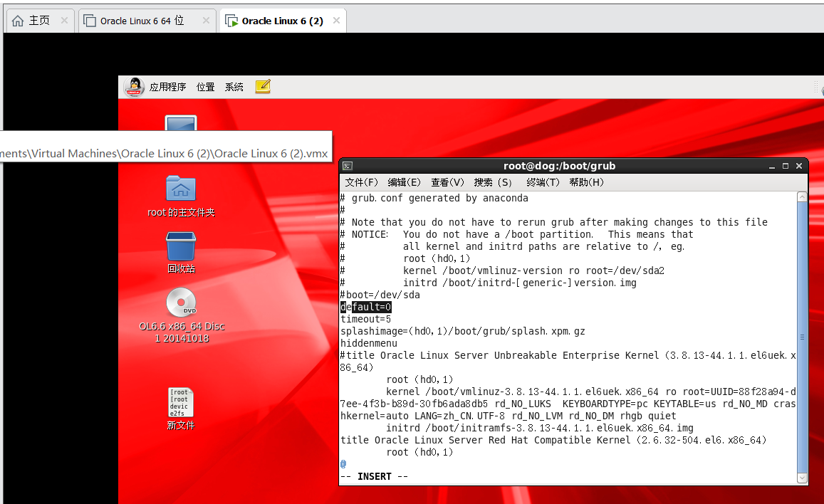Click the VM icon on Oracle Linux 6 64 位 tab
824x504 pixels.
click(90, 21)
